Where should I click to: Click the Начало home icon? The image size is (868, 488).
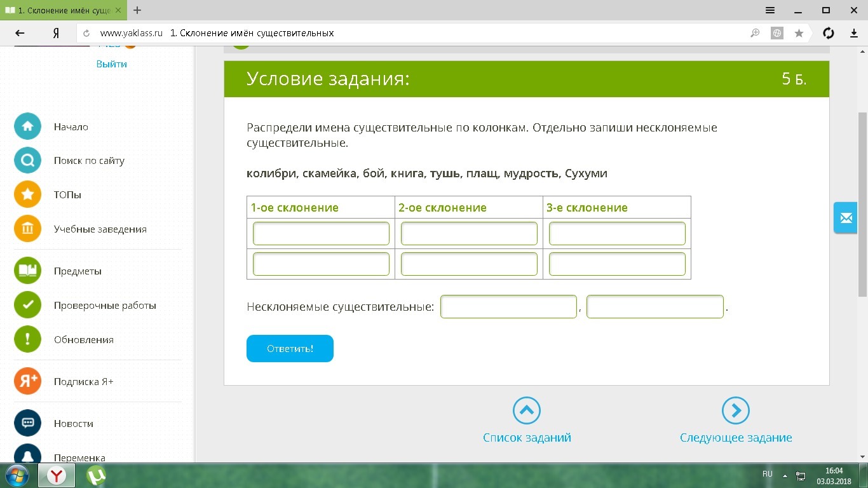tap(27, 126)
